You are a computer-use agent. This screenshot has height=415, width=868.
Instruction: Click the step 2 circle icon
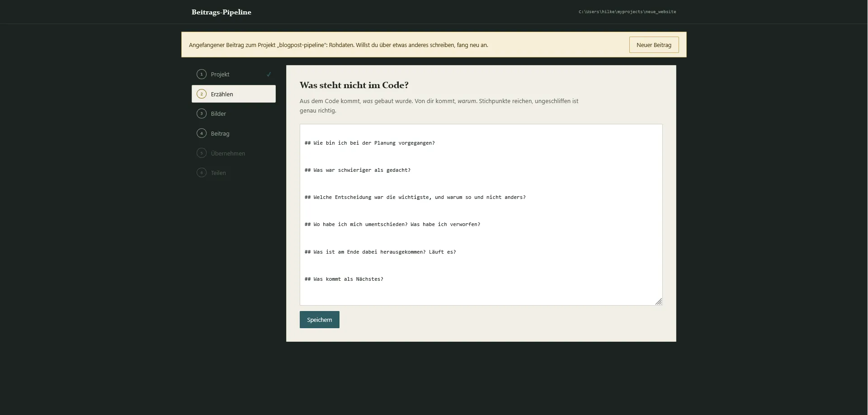coord(202,94)
